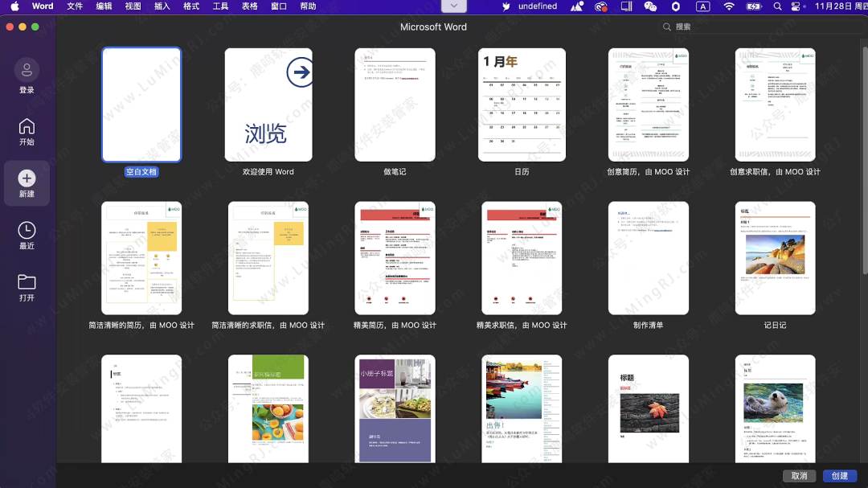This screenshot has width=868, height=488.
Task: Open the WeChat icon in menu bar
Action: [650, 6]
